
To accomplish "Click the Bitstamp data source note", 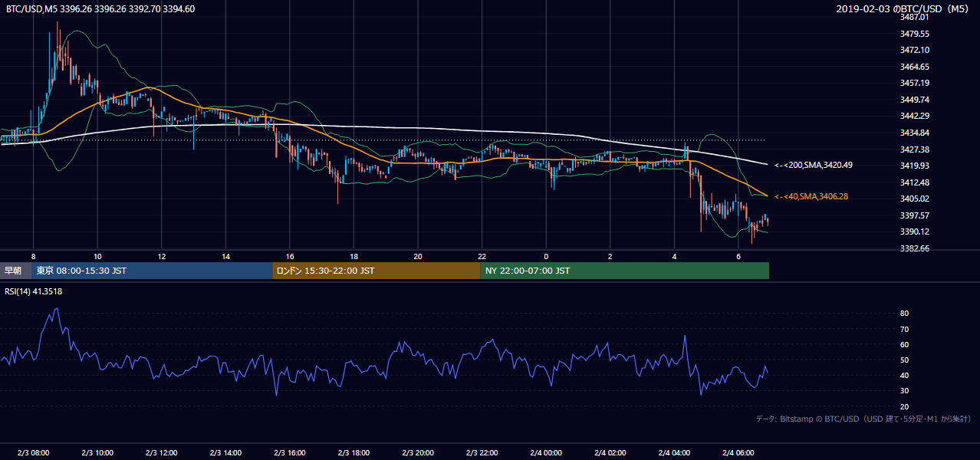I will 863,419.
